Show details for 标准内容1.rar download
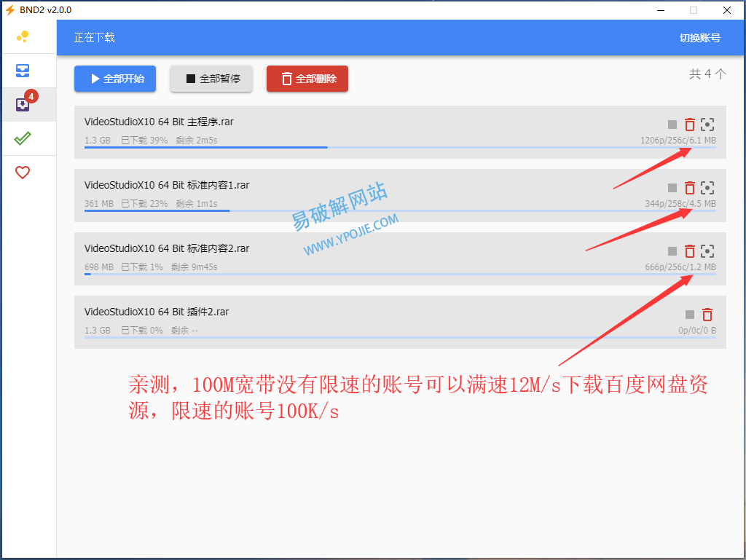746x560 pixels. (x=707, y=188)
